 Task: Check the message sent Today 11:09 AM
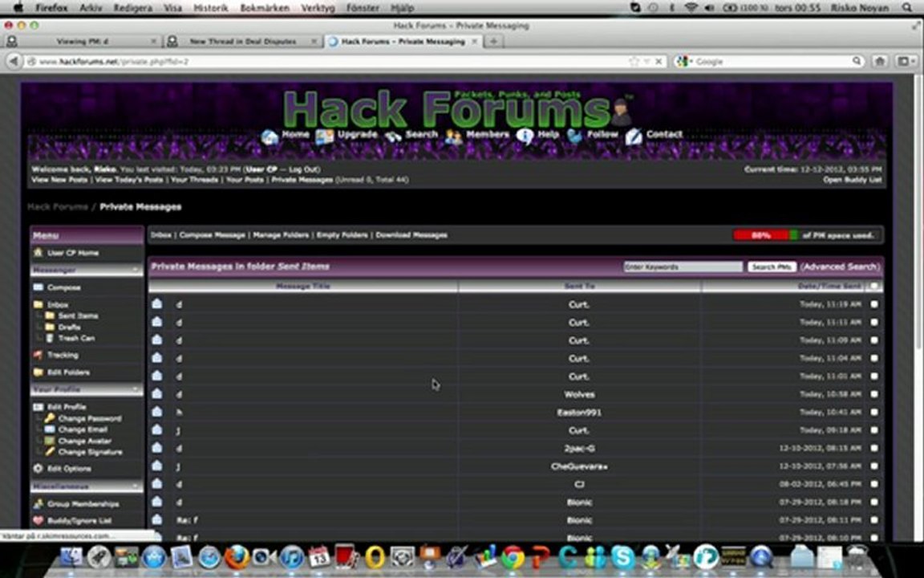[874, 340]
